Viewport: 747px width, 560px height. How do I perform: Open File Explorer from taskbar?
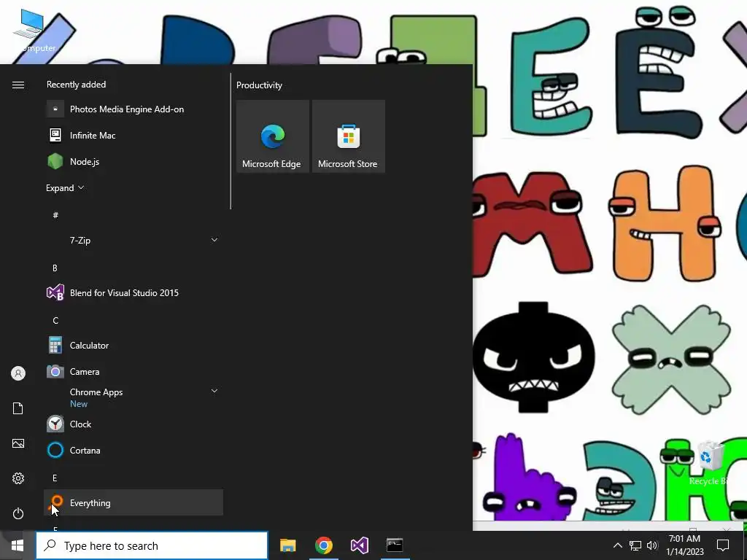point(287,545)
